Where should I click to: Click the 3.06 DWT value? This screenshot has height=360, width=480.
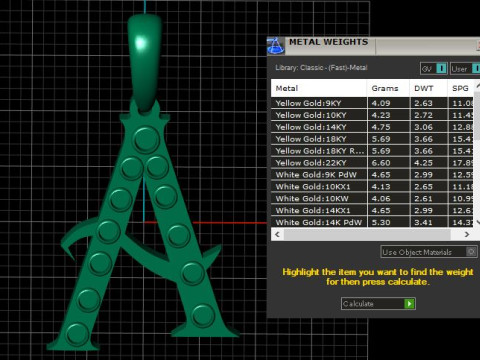click(x=424, y=127)
